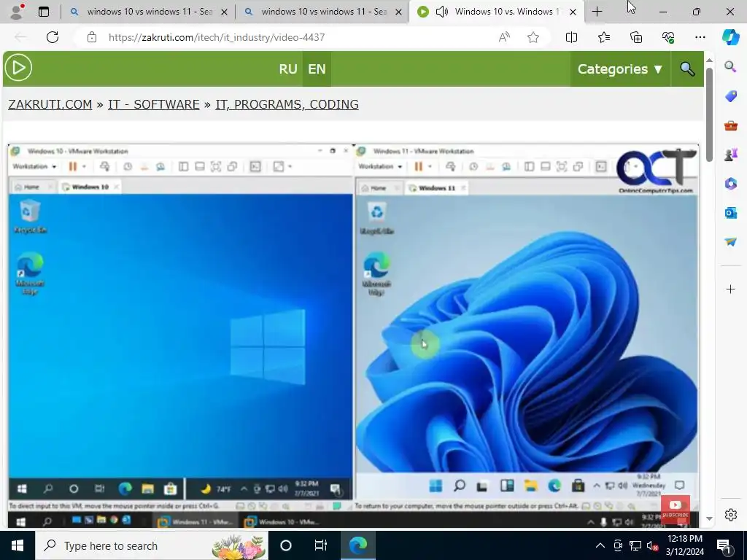
Task: Open Shopping tag sidebar icon
Action: tap(730, 96)
